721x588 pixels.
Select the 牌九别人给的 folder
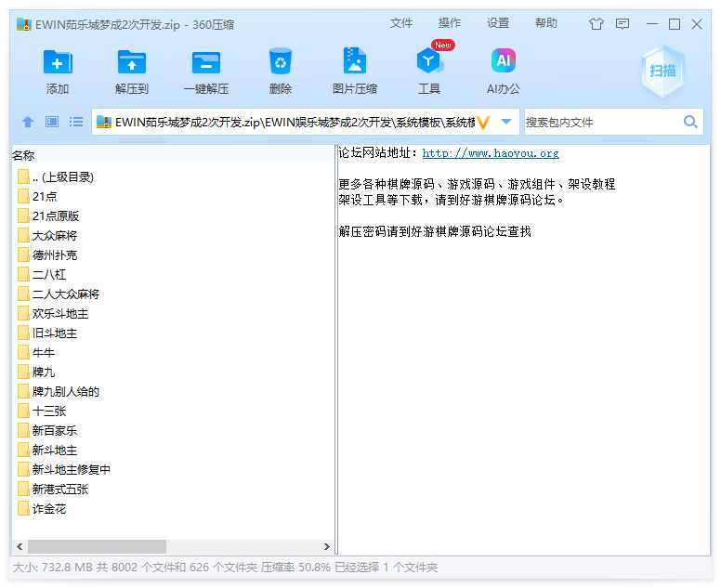[59, 392]
